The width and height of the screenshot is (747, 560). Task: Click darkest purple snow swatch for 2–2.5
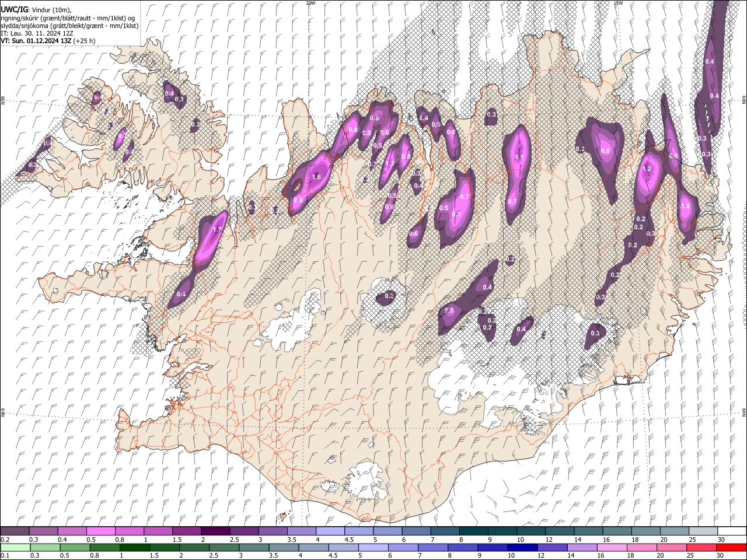[216, 531]
